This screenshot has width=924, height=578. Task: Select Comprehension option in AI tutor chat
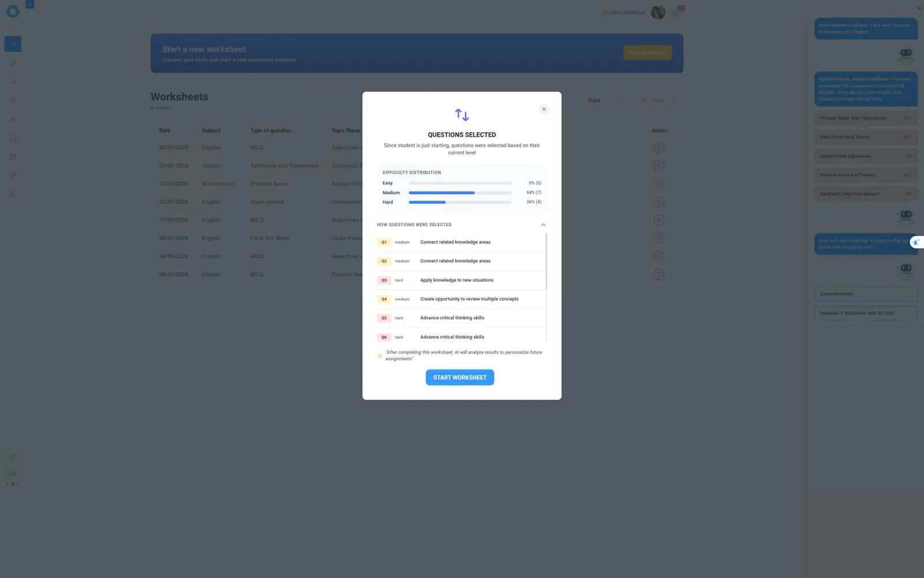[x=866, y=294]
